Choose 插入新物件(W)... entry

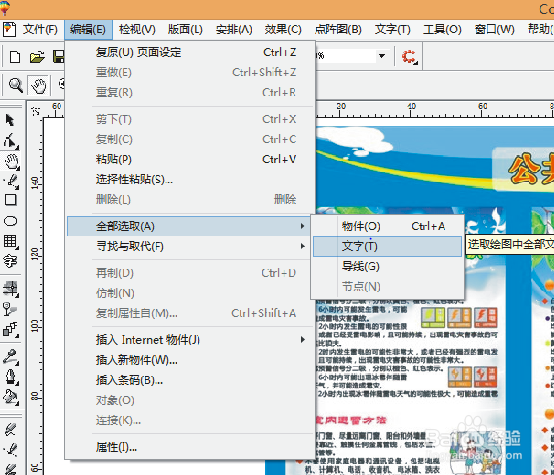[x=191, y=360]
